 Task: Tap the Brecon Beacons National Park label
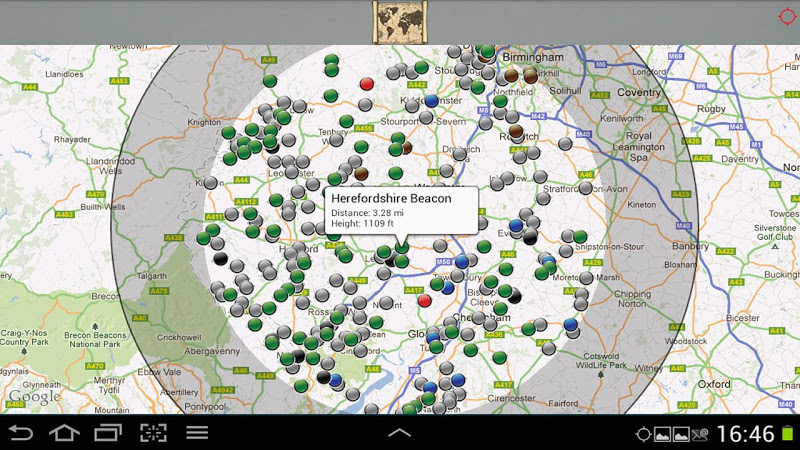(95, 340)
